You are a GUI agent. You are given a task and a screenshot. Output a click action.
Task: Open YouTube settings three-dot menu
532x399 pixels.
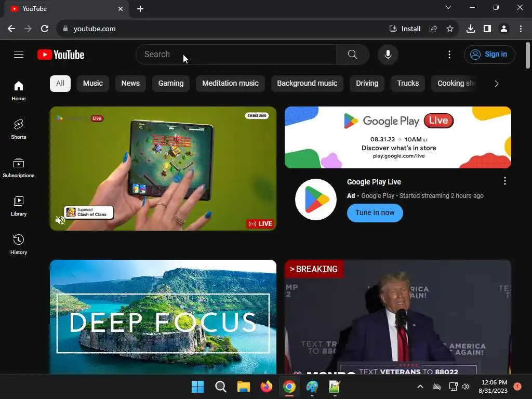pos(449,54)
